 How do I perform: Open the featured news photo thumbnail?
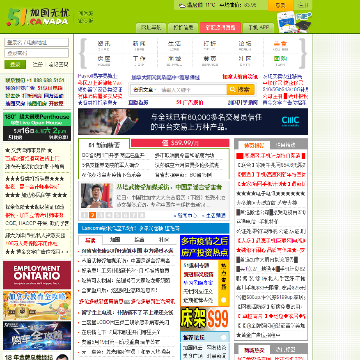97,196
